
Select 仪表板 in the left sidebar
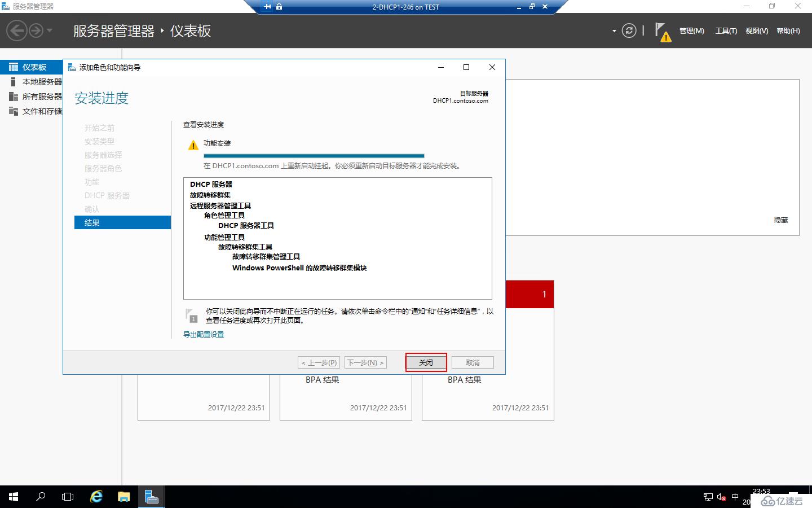[x=32, y=67]
